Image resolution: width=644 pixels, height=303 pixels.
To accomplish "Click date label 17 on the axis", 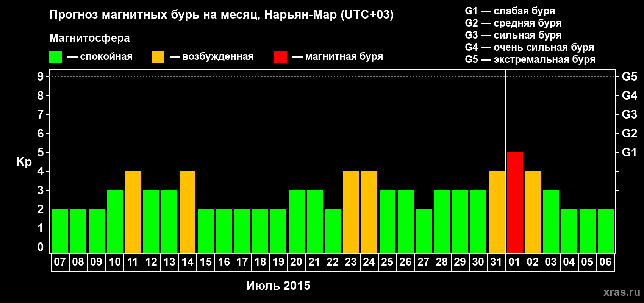I will [242, 262].
